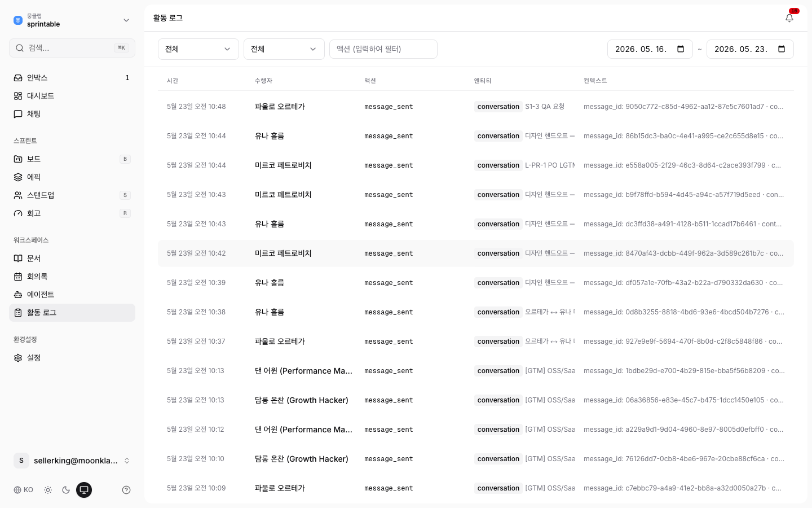This screenshot has width=812, height=508.
Task: Select 활동 로그 sidebar item
Action: click(x=72, y=313)
